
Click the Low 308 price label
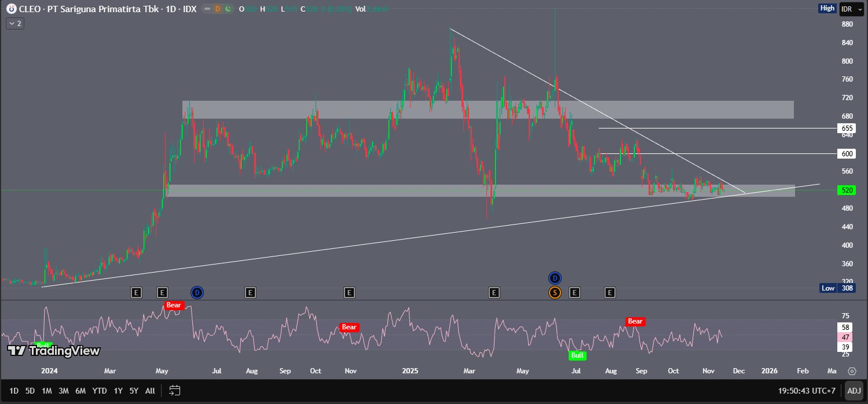click(x=838, y=288)
